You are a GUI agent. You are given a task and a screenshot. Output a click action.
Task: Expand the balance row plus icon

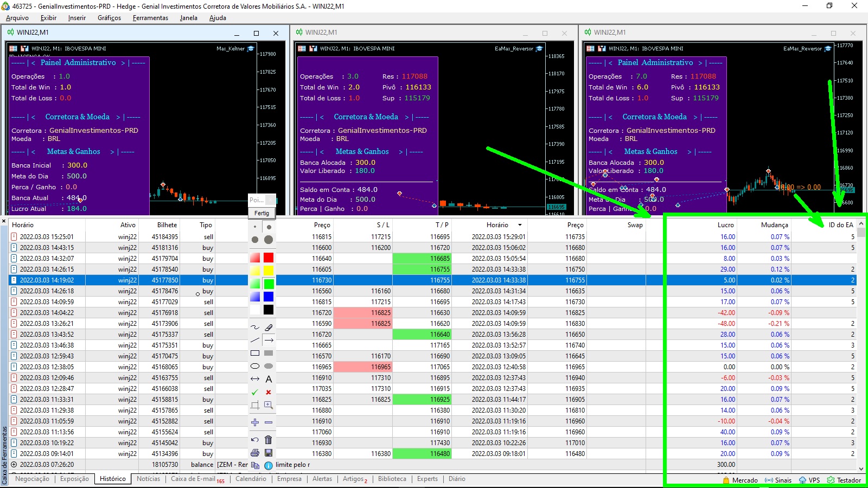click(14, 465)
